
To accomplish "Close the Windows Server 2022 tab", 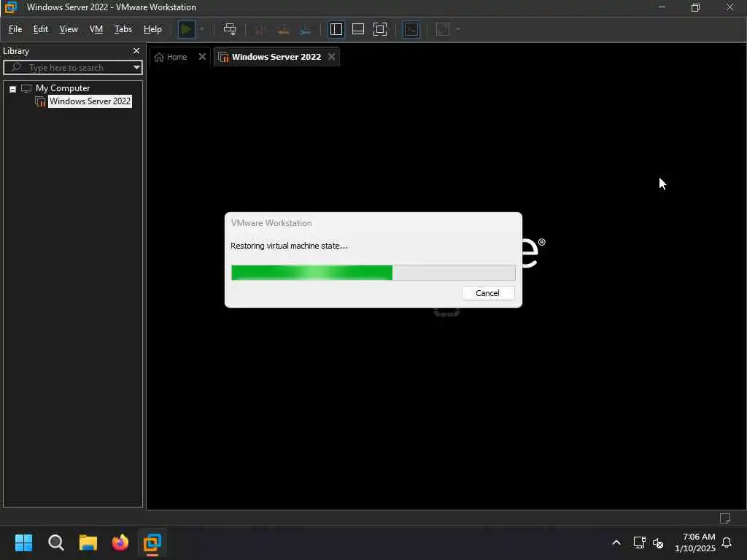I will [332, 57].
